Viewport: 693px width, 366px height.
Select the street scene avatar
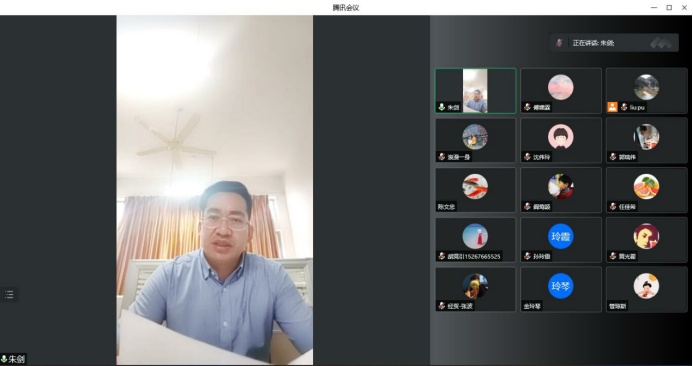[475, 137]
